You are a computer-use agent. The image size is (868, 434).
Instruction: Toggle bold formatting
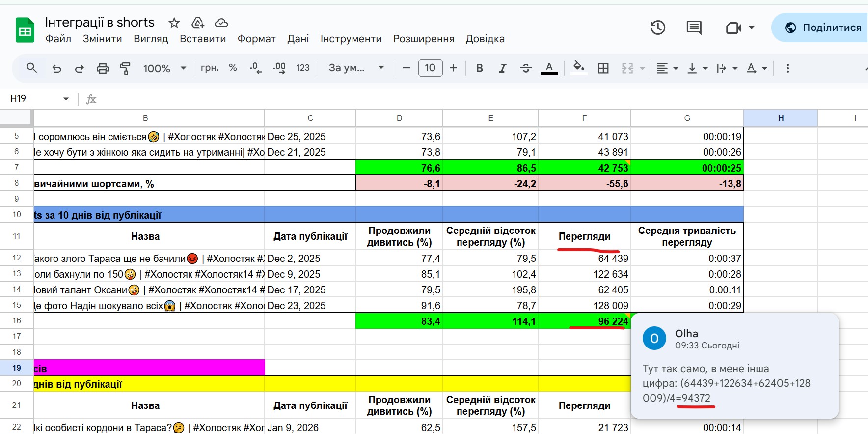coord(480,68)
